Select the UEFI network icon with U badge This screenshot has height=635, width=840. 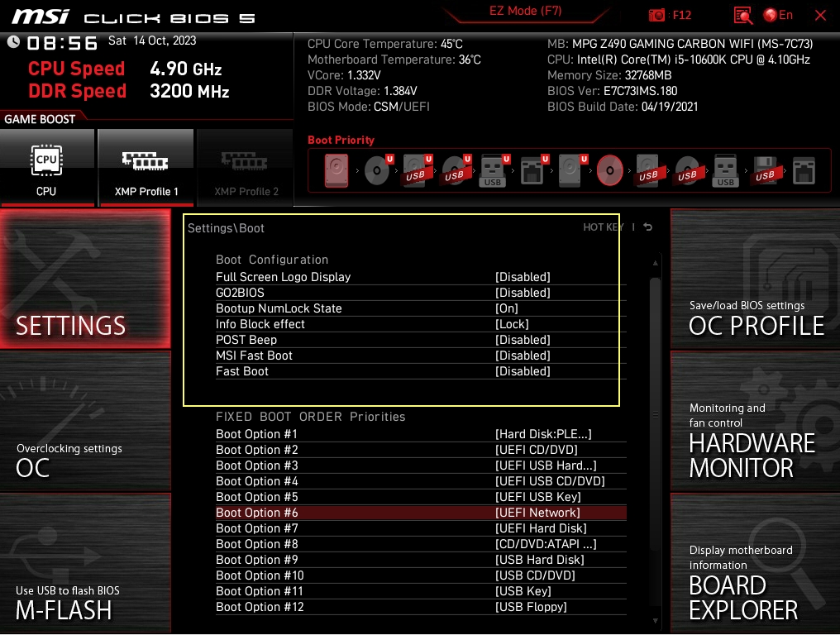(533, 170)
